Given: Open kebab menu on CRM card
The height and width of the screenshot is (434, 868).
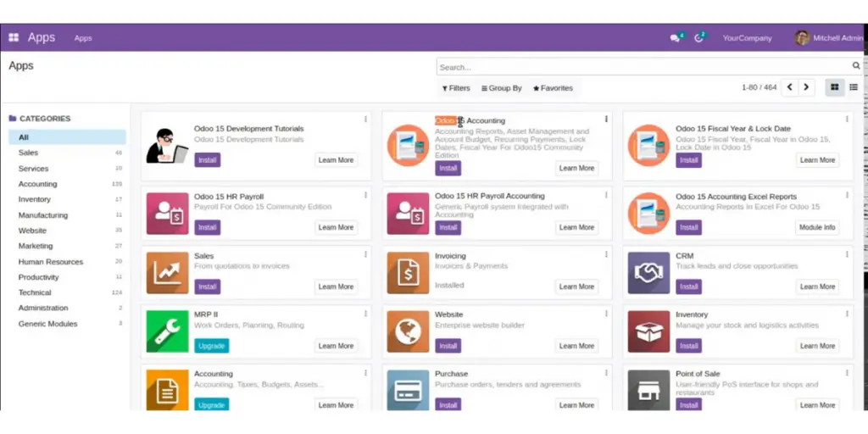Looking at the screenshot, I should click(x=847, y=254).
